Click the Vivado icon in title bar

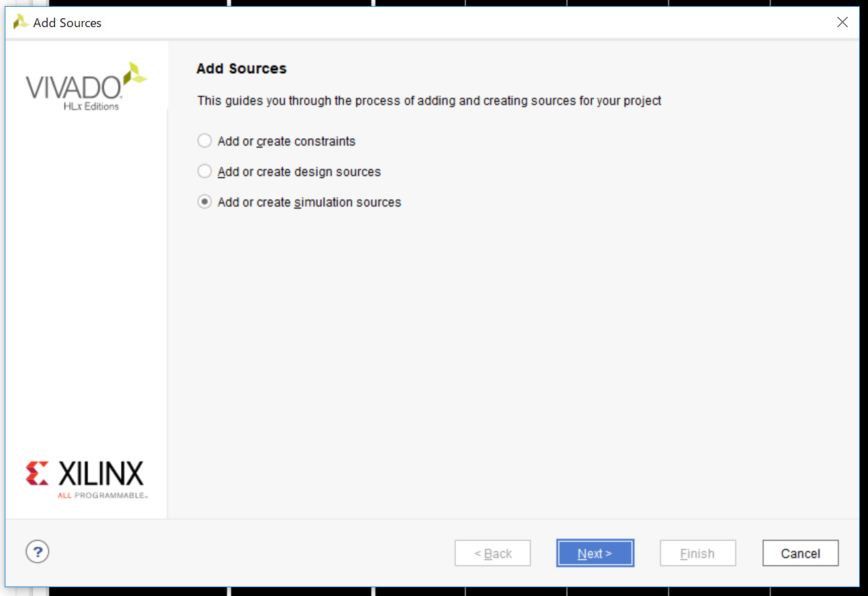coord(20,22)
